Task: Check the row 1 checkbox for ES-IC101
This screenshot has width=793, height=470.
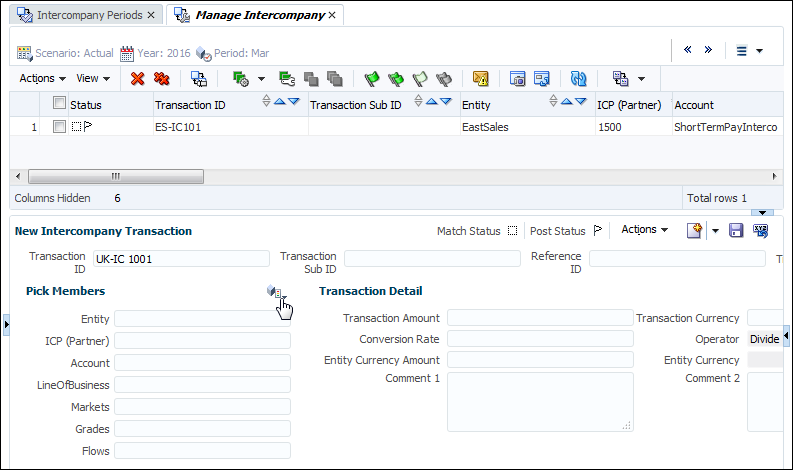Action: [x=59, y=126]
